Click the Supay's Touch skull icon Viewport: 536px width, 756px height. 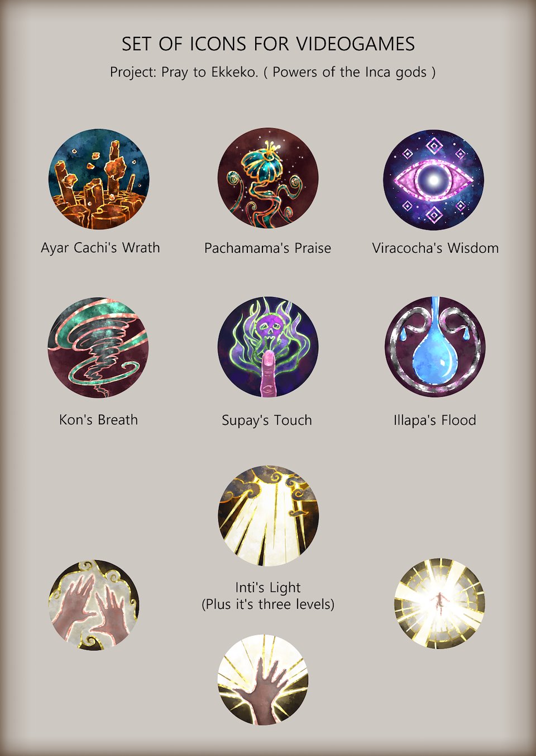coord(268,346)
